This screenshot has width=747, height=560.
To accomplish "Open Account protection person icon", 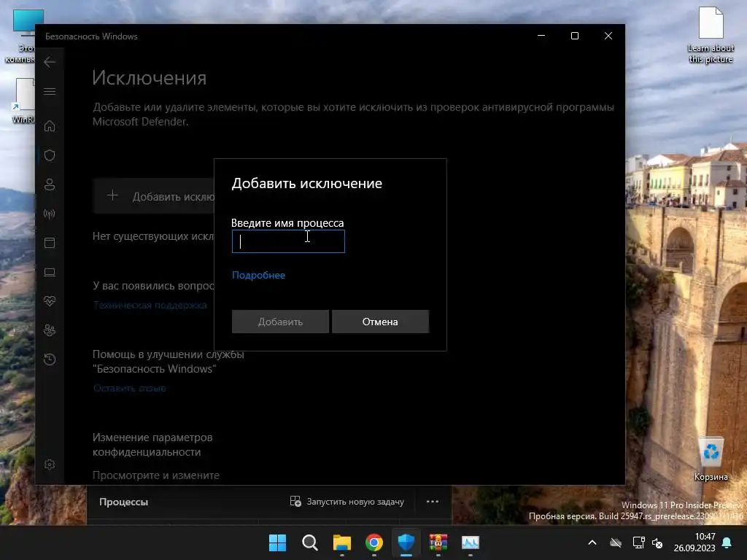I will click(50, 184).
